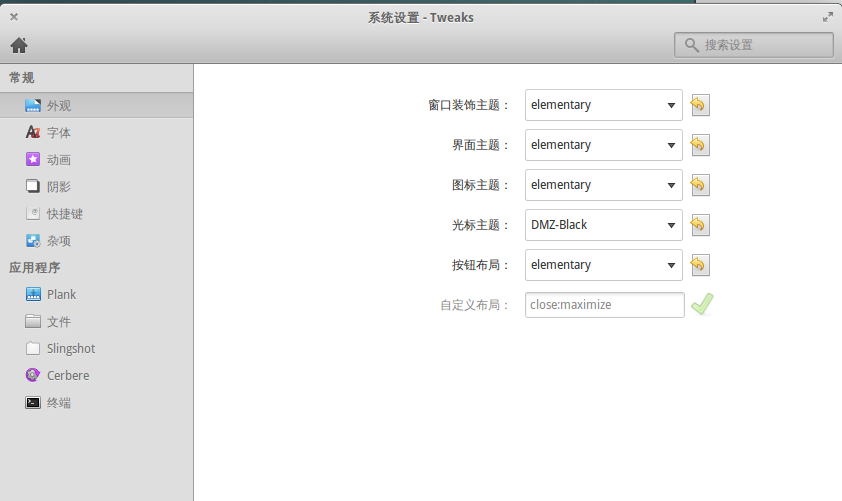Click the 光标主题 label
The height and width of the screenshot is (501, 842).
tap(480, 225)
